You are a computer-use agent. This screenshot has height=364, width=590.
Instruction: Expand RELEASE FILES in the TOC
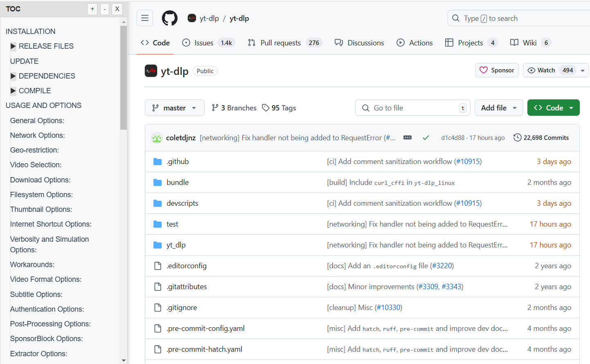(13, 46)
